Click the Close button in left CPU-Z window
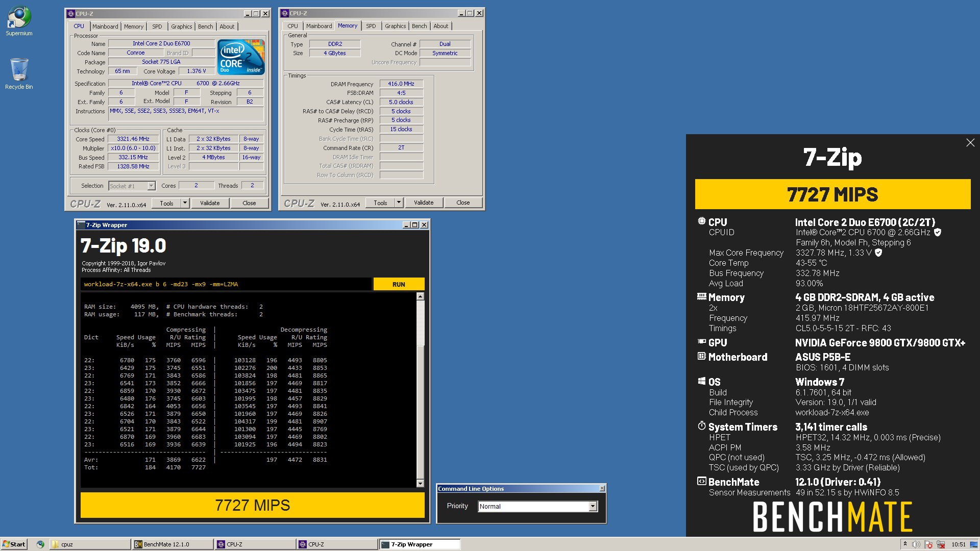 (249, 203)
